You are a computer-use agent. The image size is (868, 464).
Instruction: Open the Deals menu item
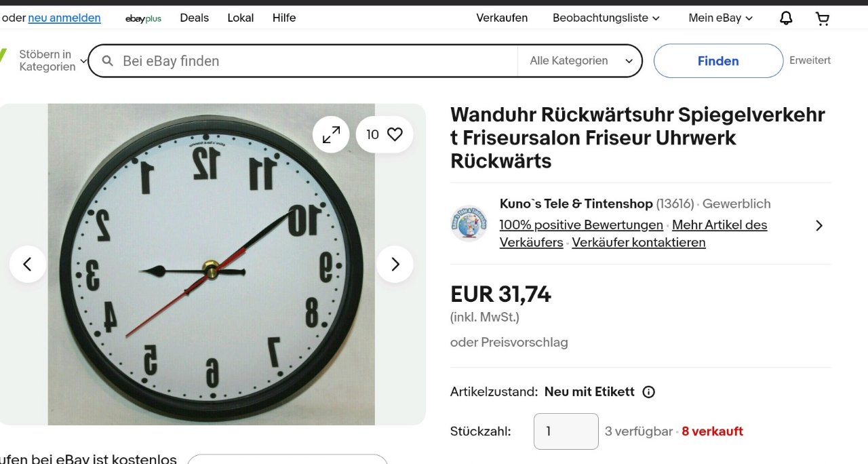click(x=194, y=18)
